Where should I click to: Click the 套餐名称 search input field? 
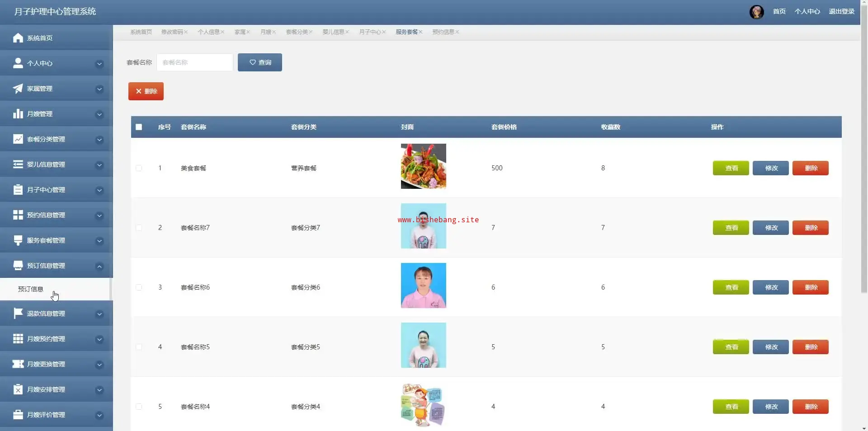[x=195, y=62]
